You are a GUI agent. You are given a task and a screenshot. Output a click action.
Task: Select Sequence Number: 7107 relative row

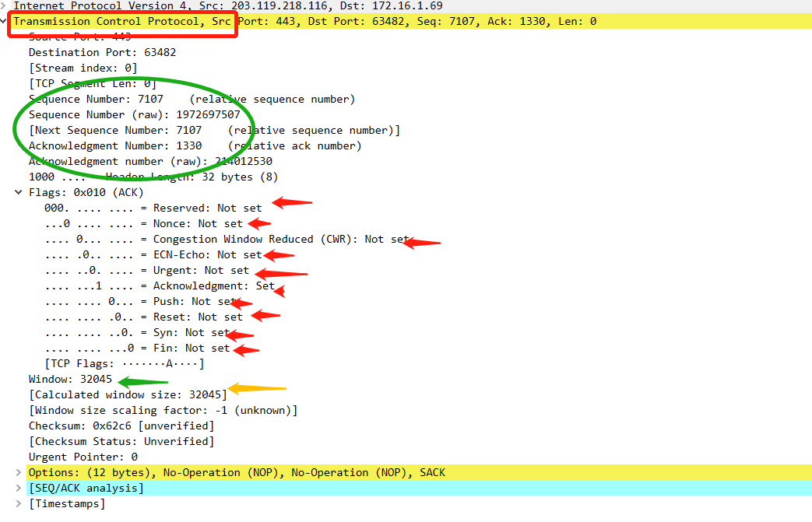pos(192,99)
